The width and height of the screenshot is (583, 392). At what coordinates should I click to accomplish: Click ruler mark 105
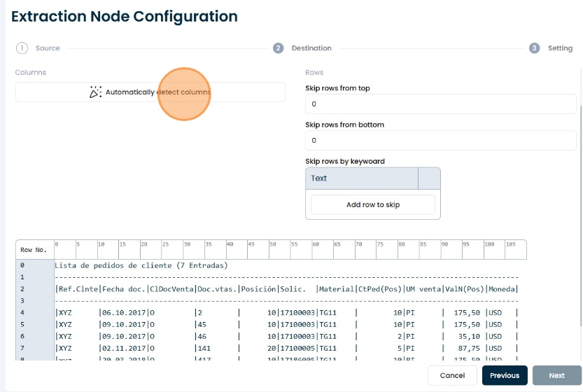(511, 244)
